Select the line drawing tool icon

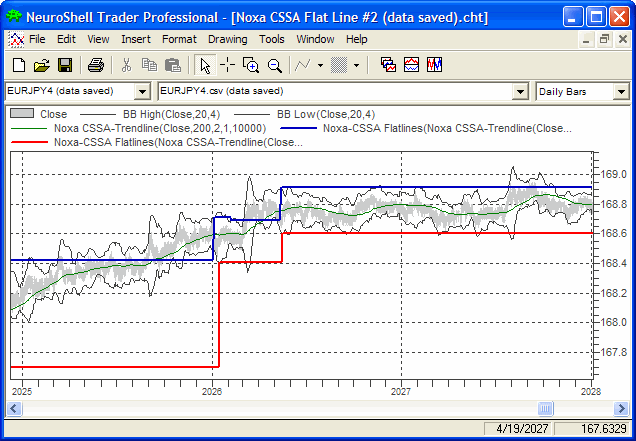click(303, 65)
